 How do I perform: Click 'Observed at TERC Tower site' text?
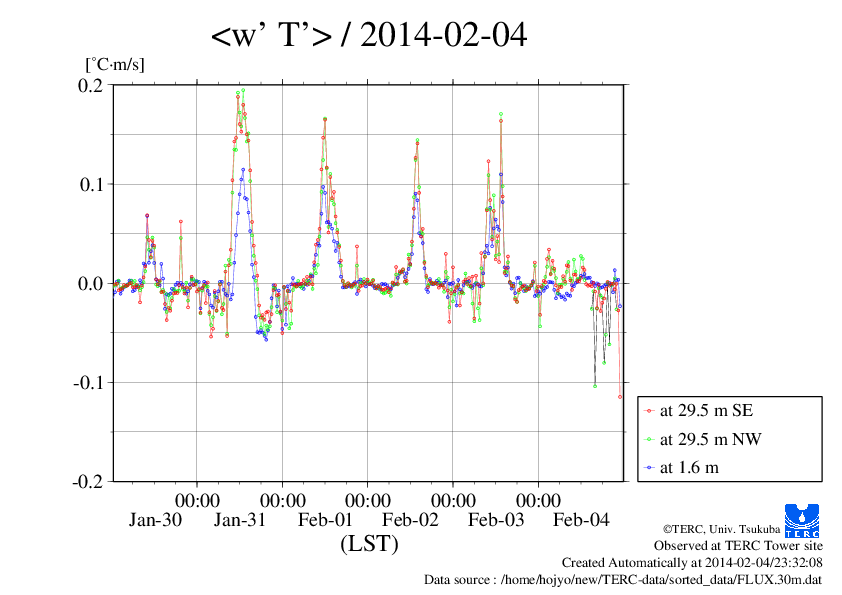tap(738, 546)
